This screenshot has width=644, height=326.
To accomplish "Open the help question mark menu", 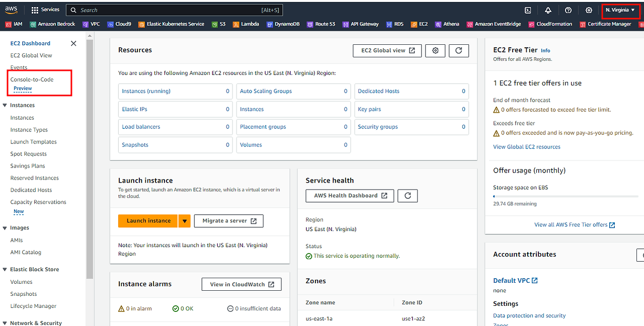I will [568, 10].
